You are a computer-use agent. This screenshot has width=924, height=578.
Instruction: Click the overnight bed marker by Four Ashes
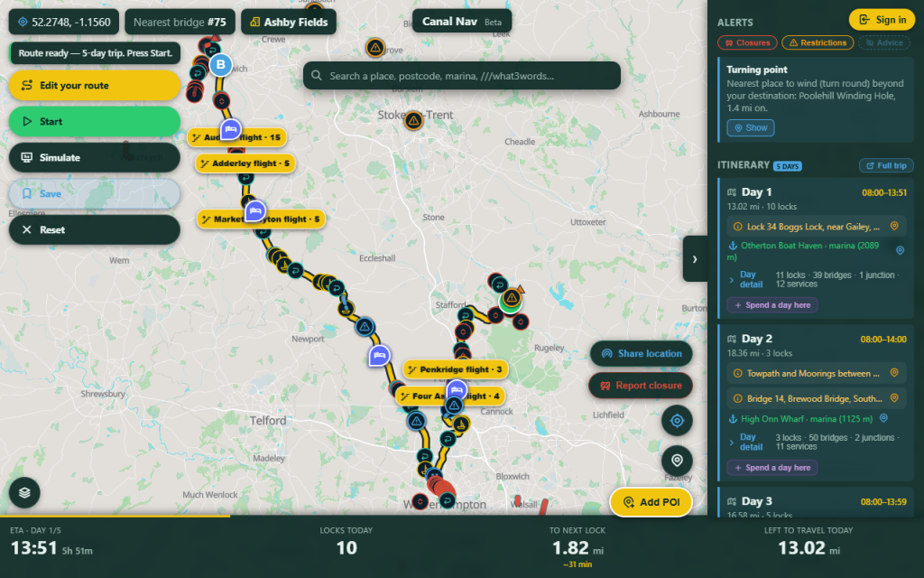(456, 390)
